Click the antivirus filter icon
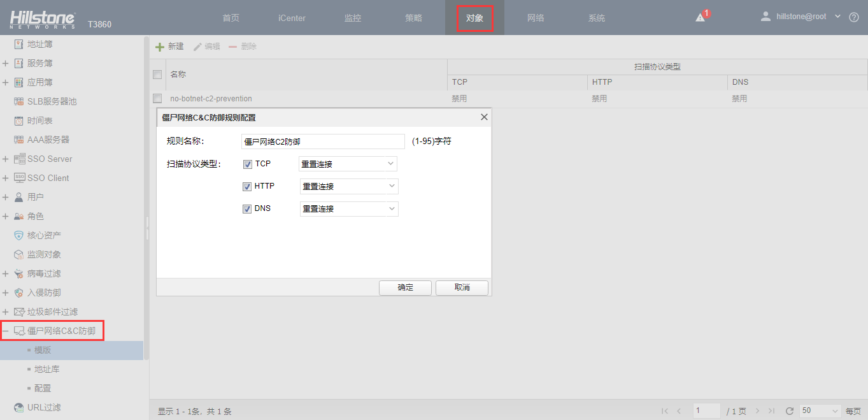Image resolution: width=868 pixels, height=420 pixels. (x=19, y=274)
